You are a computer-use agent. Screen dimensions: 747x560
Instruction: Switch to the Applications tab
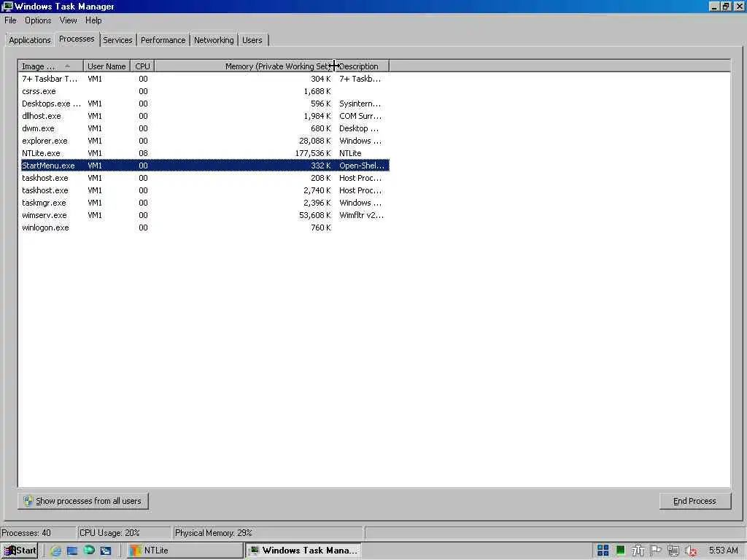pos(29,40)
